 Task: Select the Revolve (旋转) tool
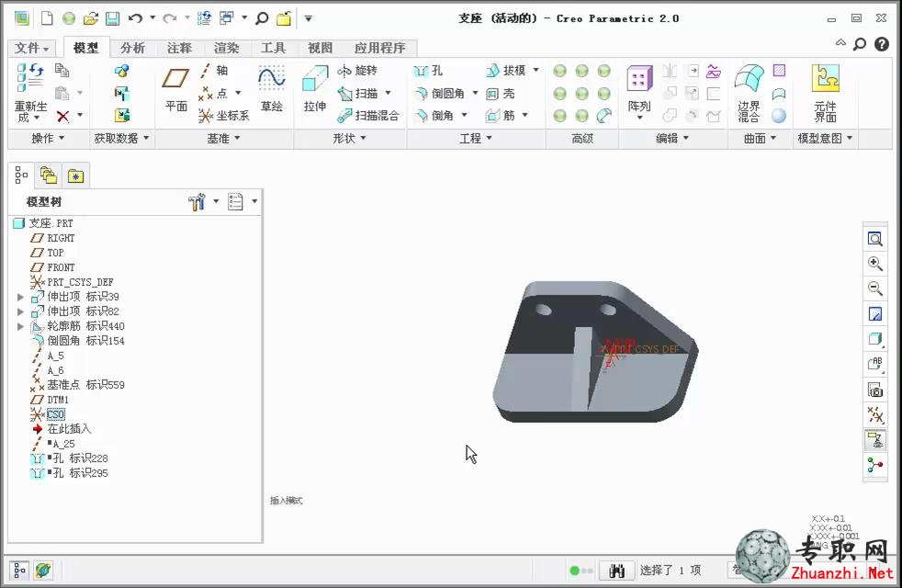[x=357, y=71]
